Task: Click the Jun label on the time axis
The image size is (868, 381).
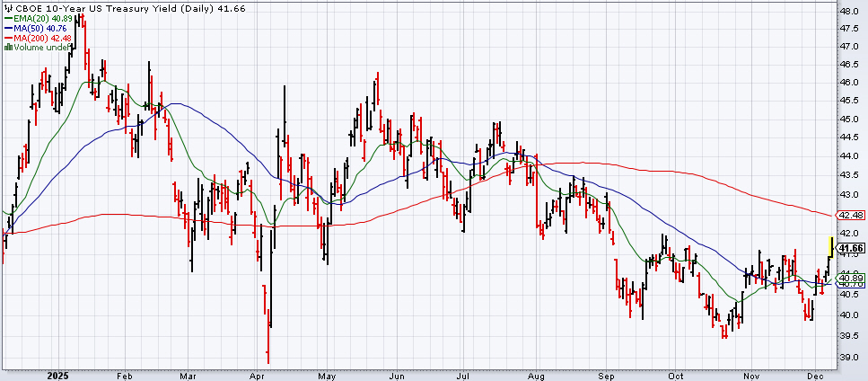Action: pos(397,376)
